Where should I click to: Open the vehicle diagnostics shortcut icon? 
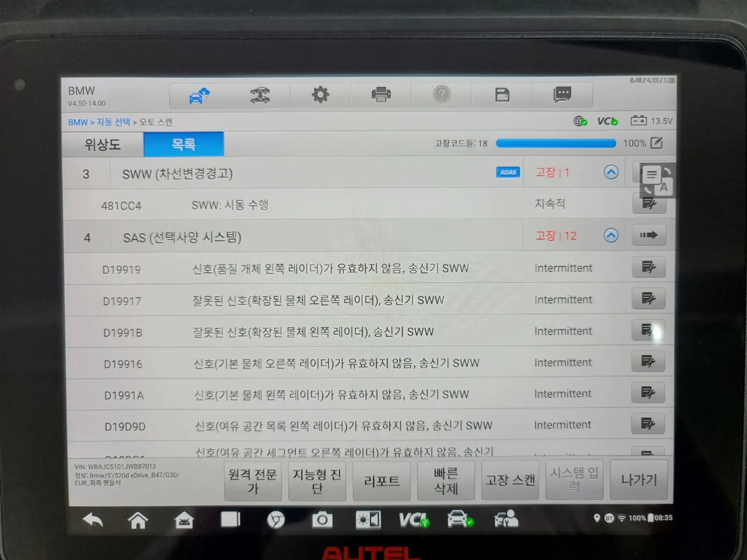(460, 519)
